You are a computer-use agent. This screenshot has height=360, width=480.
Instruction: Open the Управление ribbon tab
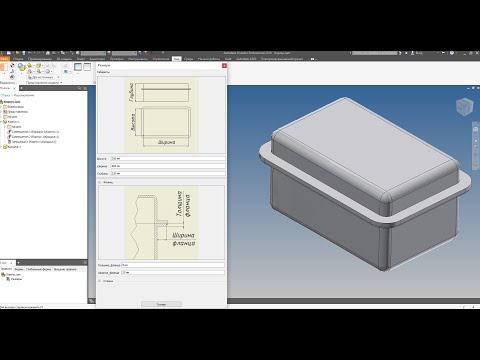(161, 59)
